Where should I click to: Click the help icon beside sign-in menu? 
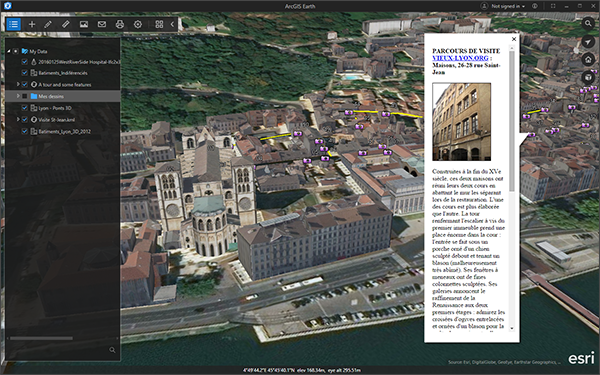tap(535, 6)
